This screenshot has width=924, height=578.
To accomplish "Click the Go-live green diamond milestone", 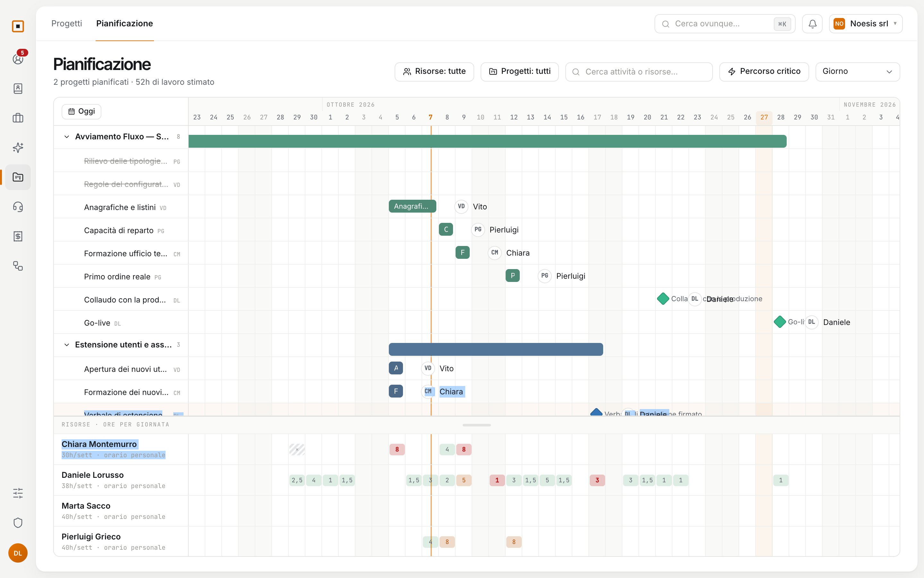I will point(780,322).
